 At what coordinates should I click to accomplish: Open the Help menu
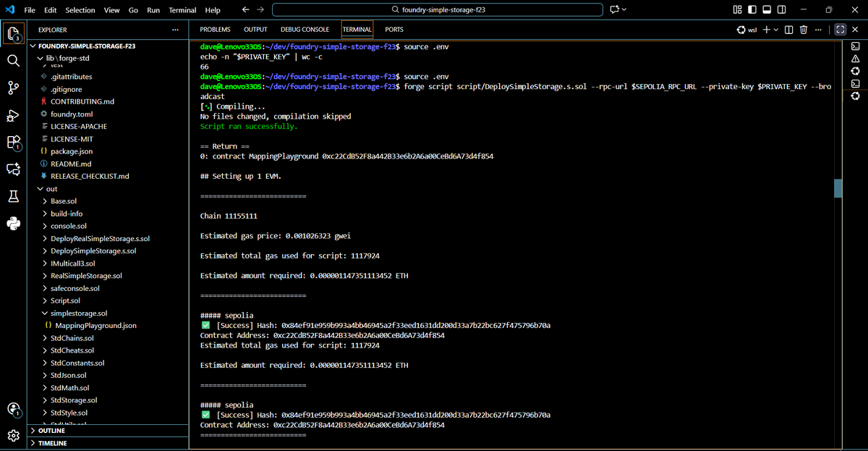tap(213, 10)
